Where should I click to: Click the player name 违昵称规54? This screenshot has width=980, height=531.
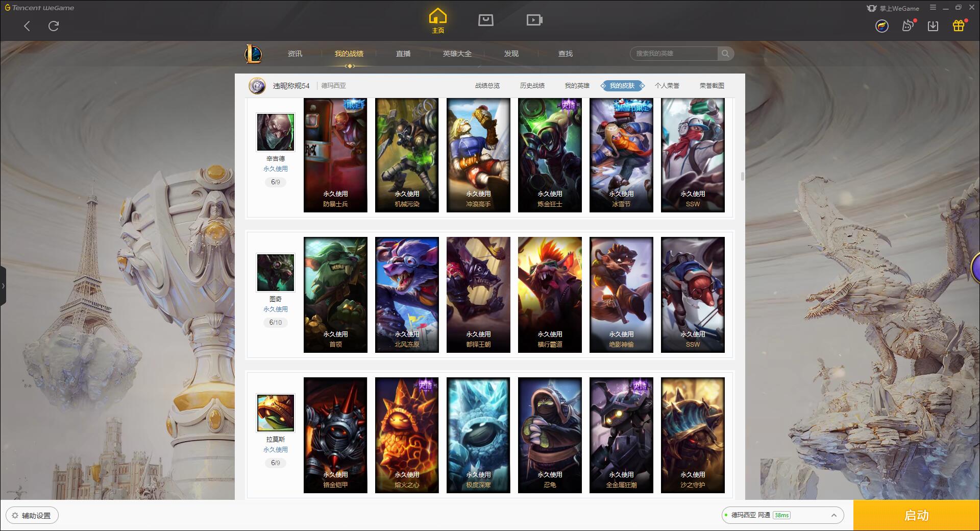pos(291,86)
